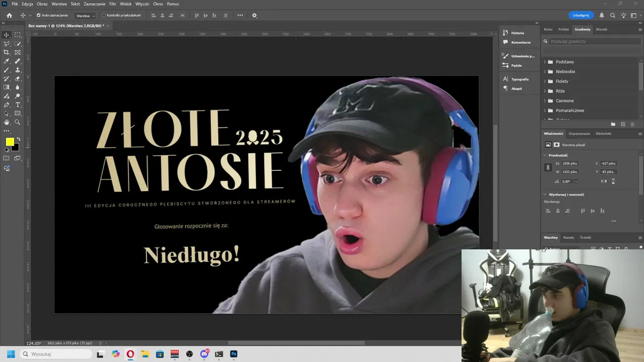
Task: Create new gradient with plus icon
Action: [x=623, y=124]
